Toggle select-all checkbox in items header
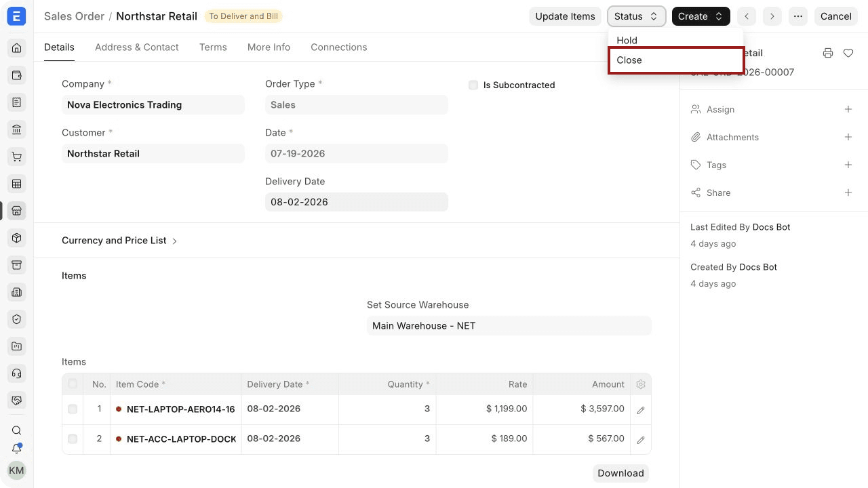Viewport: 868px width, 488px height. tap(73, 384)
